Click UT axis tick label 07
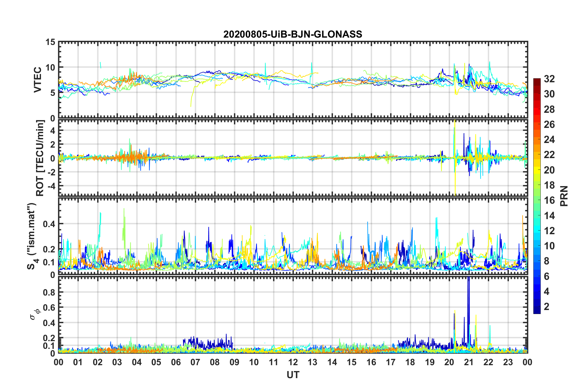The width and height of the screenshot is (586, 392). pyautogui.click(x=195, y=362)
